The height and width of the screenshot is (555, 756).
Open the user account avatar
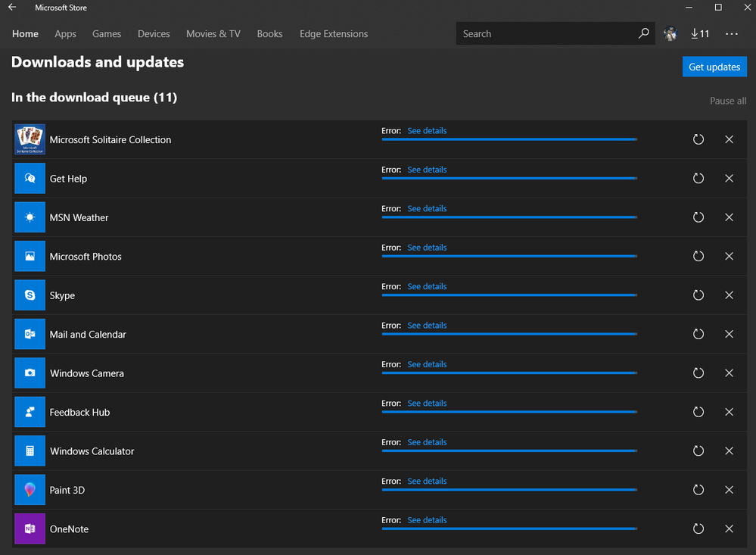tap(670, 33)
